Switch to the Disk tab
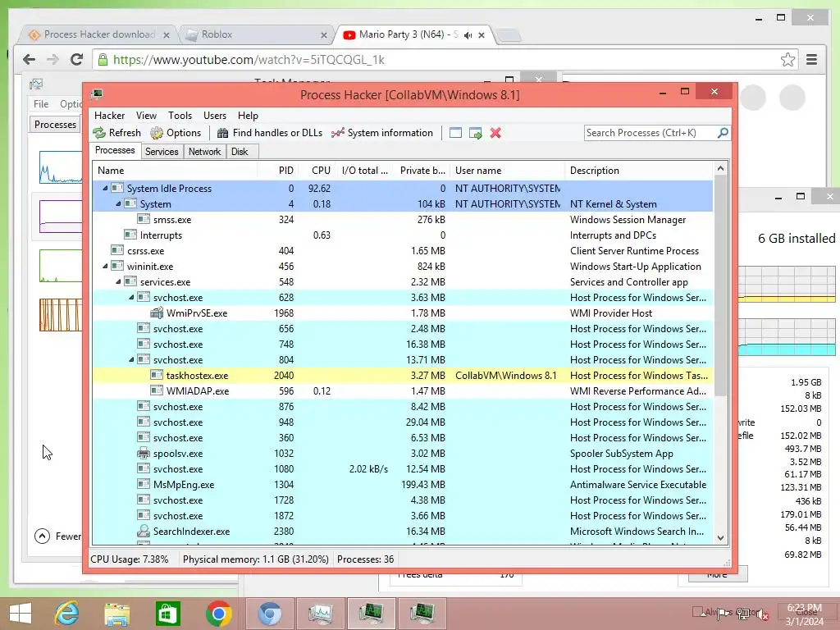 click(240, 152)
